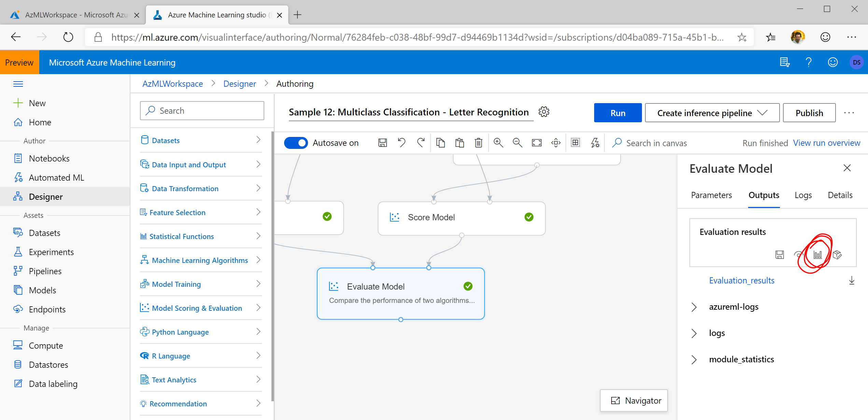Expand the module_statistics folder
The width and height of the screenshot is (868, 420).
(694, 360)
